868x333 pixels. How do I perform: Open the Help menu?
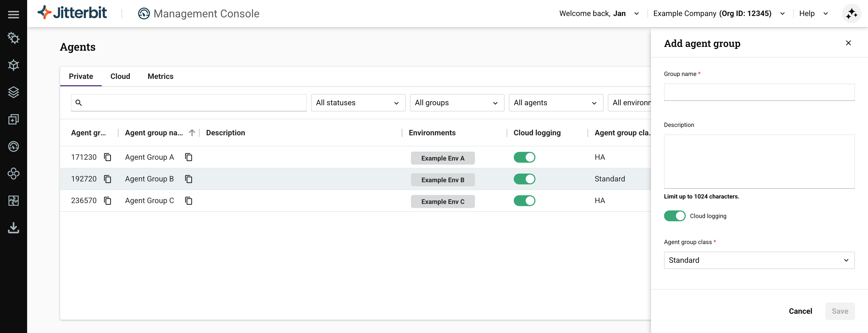click(x=813, y=14)
